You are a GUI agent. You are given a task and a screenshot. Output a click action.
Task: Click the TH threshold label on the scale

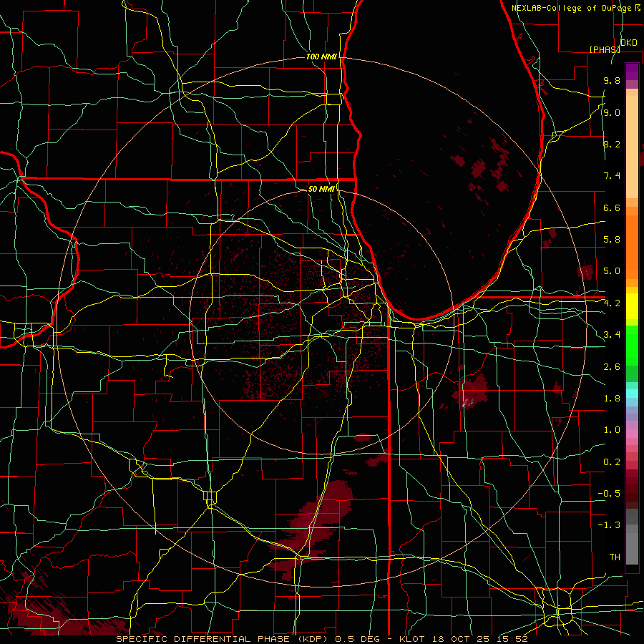(x=615, y=557)
